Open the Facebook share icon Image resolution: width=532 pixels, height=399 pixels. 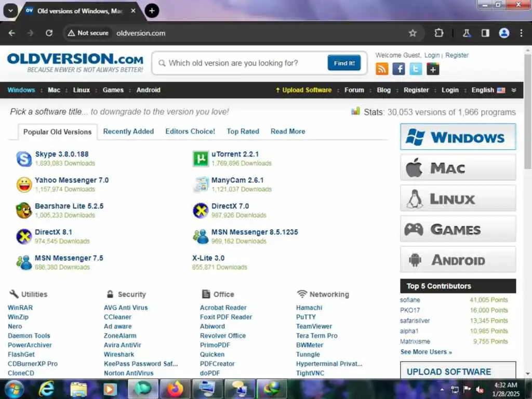pos(398,69)
